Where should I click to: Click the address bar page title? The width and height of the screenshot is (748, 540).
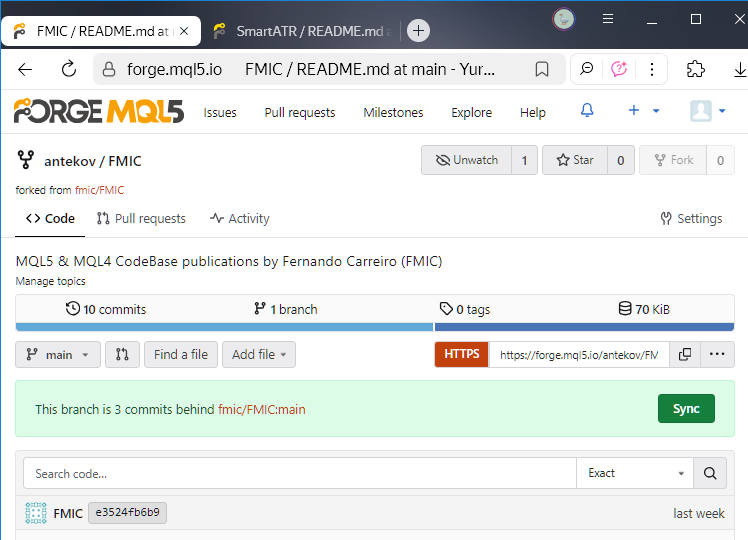(x=370, y=70)
